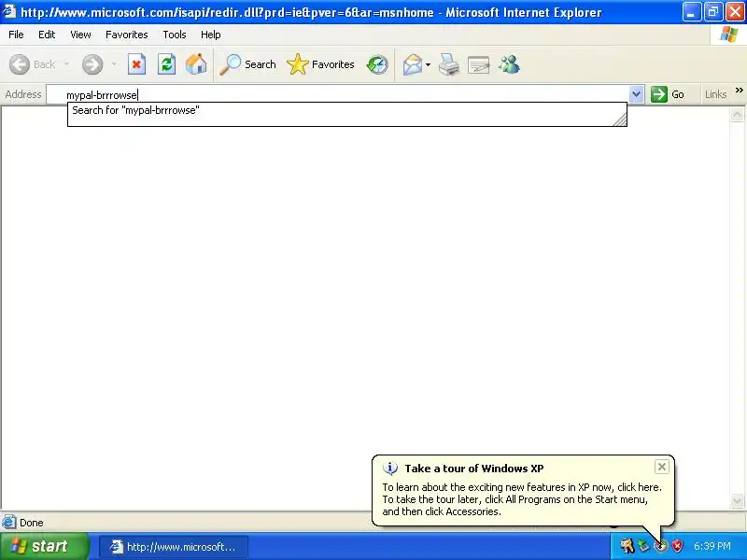Click the Edit page icon
This screenshot has width=747, height=560.
[x=479, y=64]
